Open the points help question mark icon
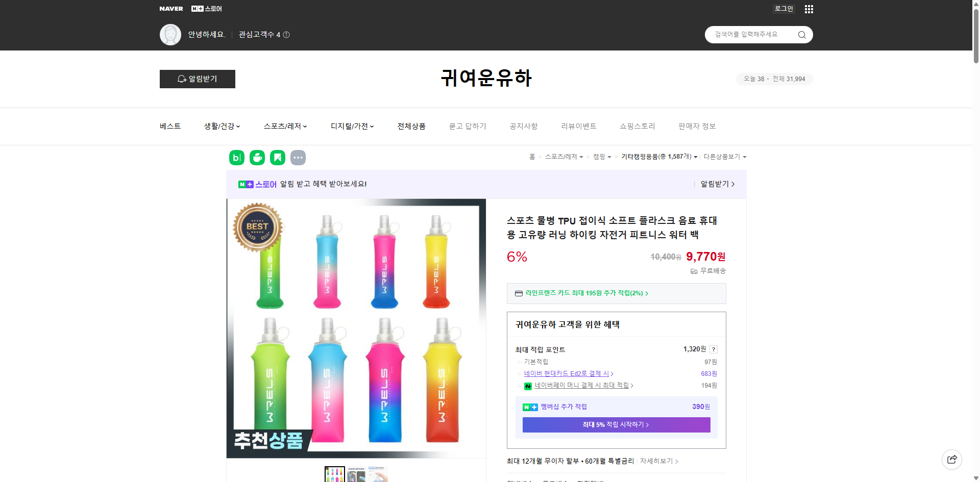This screenshot has width=980, height=482. tap(714, 349)
